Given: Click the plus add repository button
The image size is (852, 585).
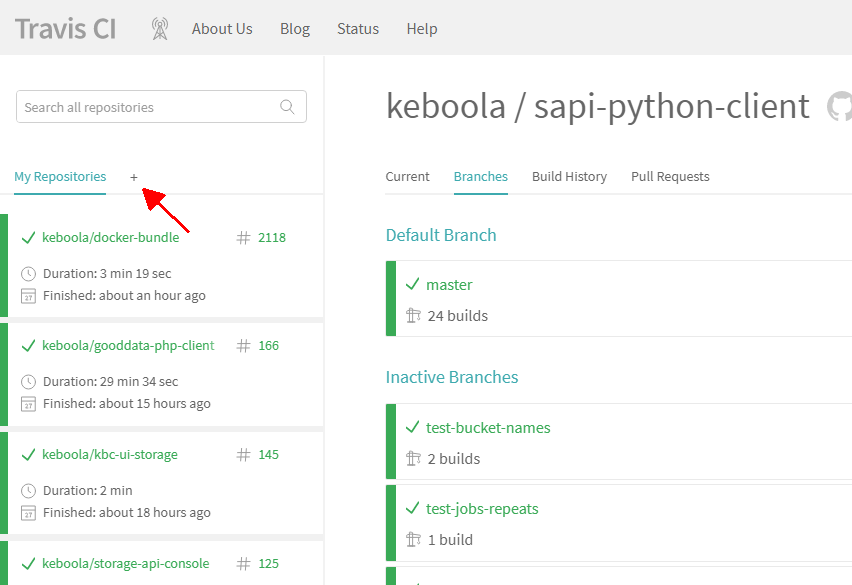Looking at the screenshot, I should [134, 177].
